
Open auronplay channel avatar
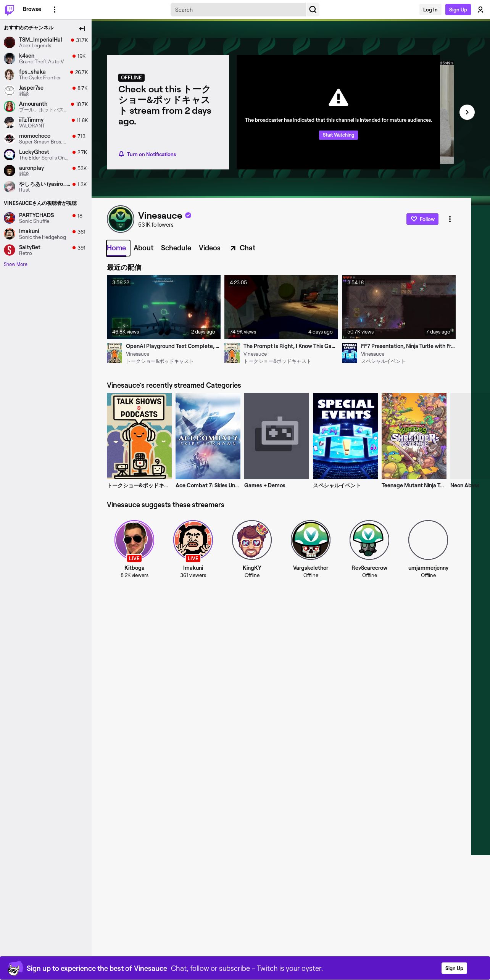(10, 170)
